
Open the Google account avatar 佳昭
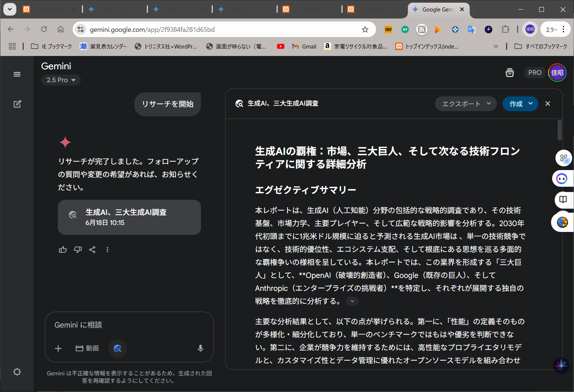pos(557,73)
